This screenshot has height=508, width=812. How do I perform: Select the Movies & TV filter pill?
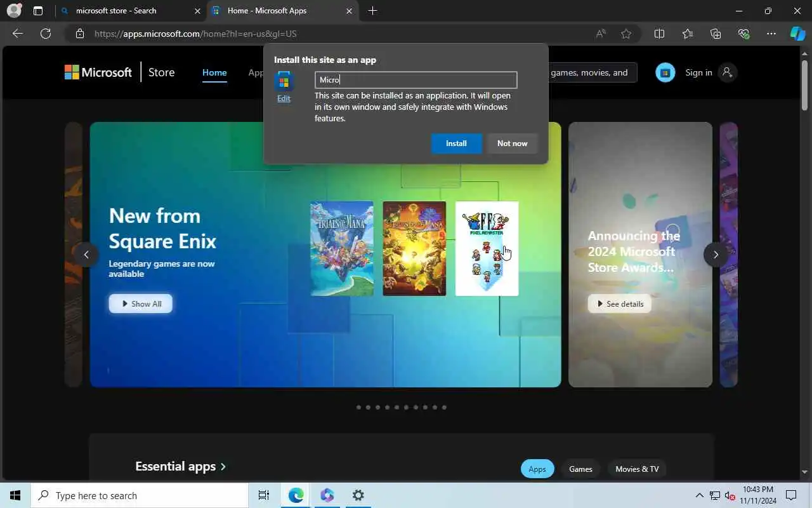(637, 469)
